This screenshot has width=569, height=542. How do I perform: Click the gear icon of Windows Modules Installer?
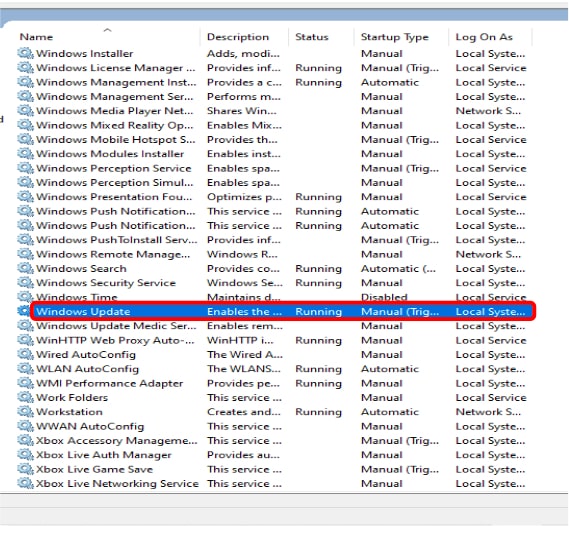(25, 154)
